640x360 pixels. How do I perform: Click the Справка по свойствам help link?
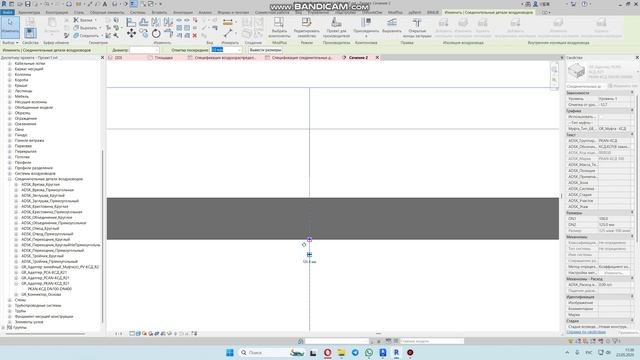pyautogui.click(x=586, y=332)
